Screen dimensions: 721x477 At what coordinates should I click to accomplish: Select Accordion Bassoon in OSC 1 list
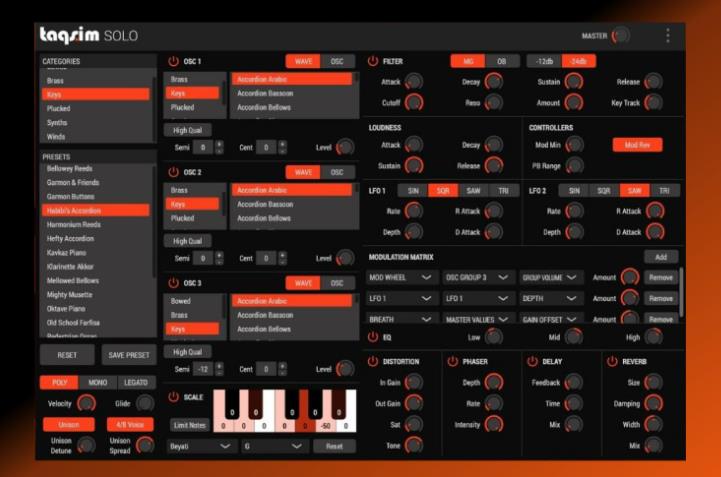[x=292, y=93]
